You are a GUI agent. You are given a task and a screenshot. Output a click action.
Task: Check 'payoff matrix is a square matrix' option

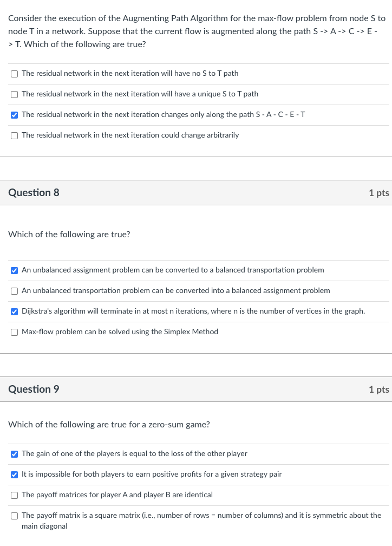pyautogui.click(x=14, y=516)
